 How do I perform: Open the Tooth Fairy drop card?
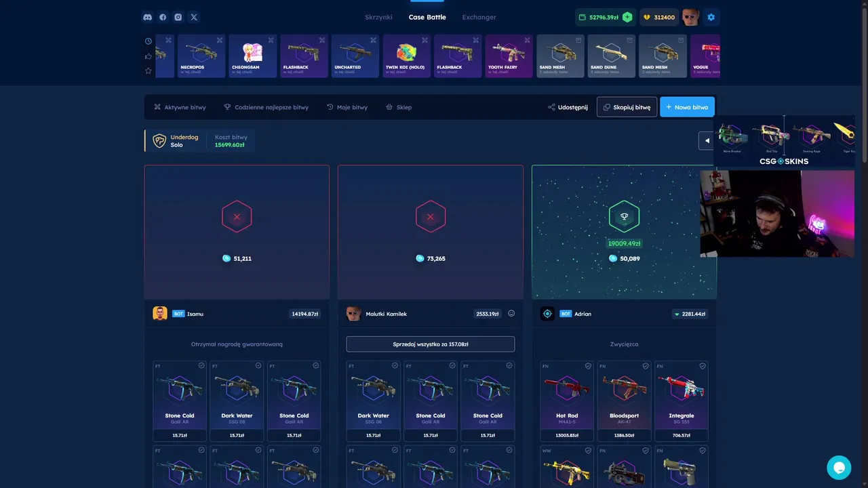click(509, 56)
